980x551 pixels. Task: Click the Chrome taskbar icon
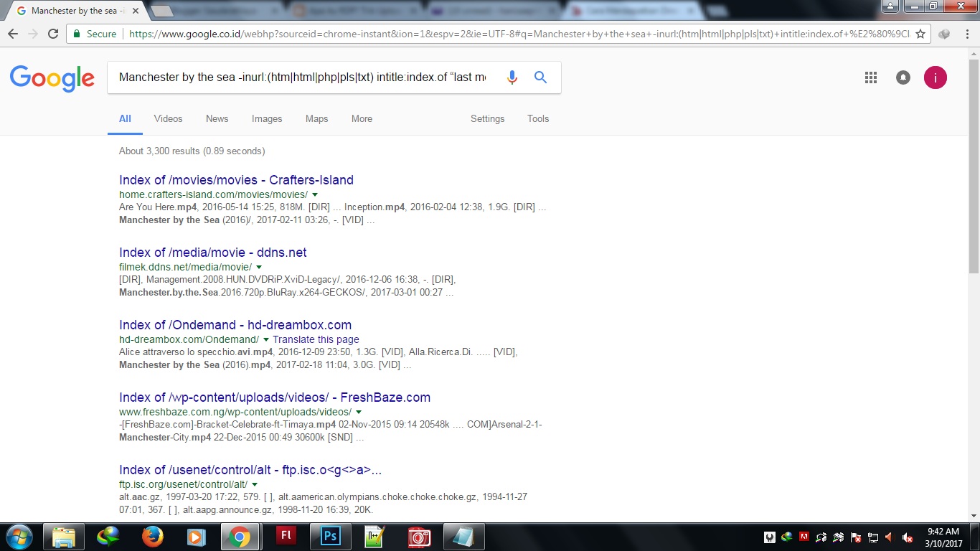coord(240,537)
